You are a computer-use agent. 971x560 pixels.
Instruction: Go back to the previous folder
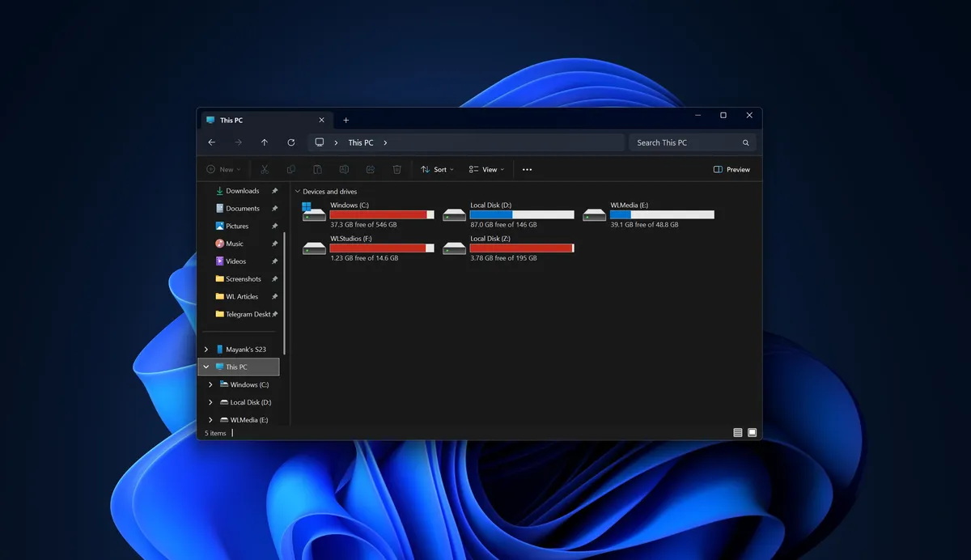(x=211, y=142)
